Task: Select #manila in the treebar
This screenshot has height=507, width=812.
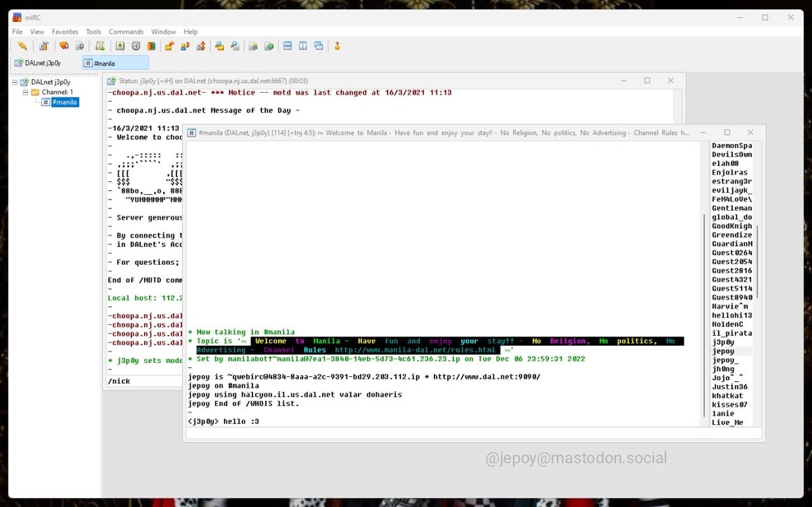Action: tap(65, 102)
